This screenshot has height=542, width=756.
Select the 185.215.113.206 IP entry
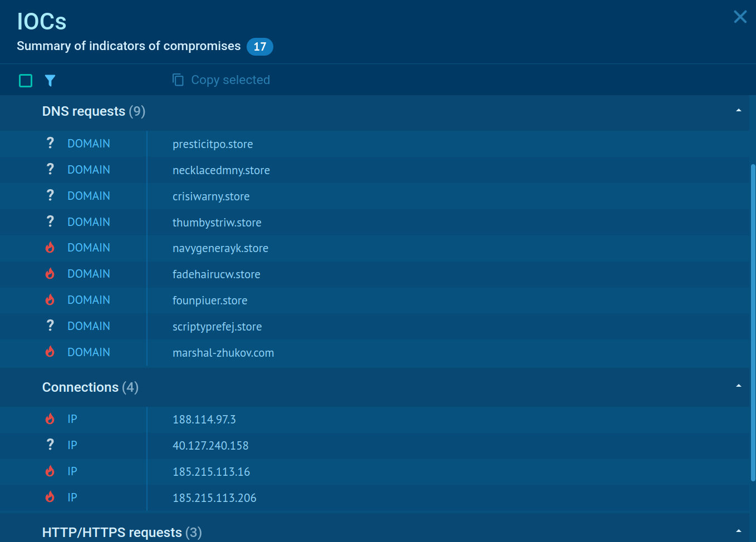(214, 498)
